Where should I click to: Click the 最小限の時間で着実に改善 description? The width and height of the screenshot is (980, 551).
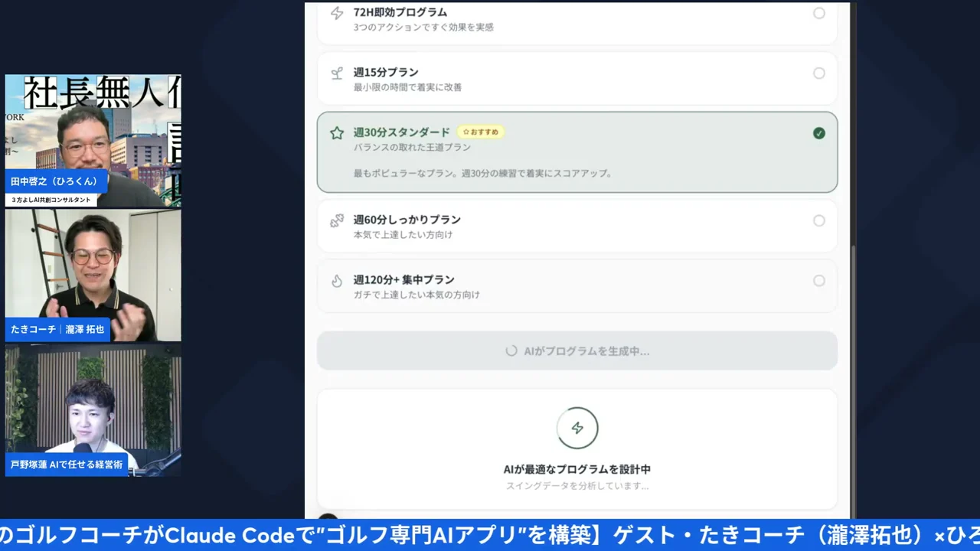point(407,87)
